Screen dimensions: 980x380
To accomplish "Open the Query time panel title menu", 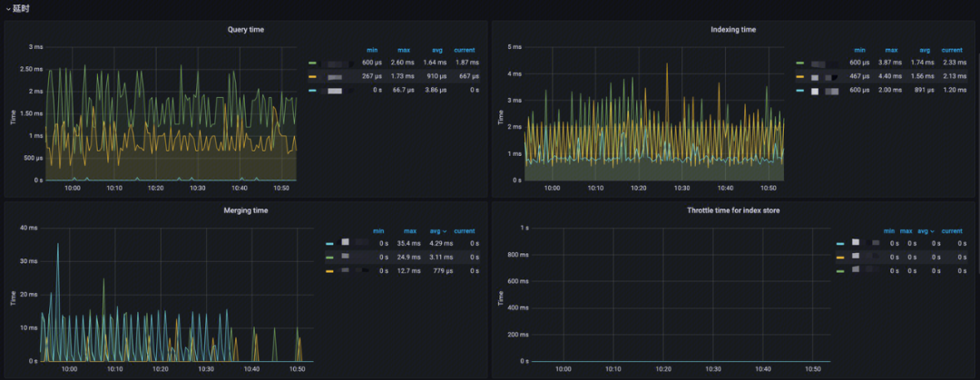I will point(245,30).
